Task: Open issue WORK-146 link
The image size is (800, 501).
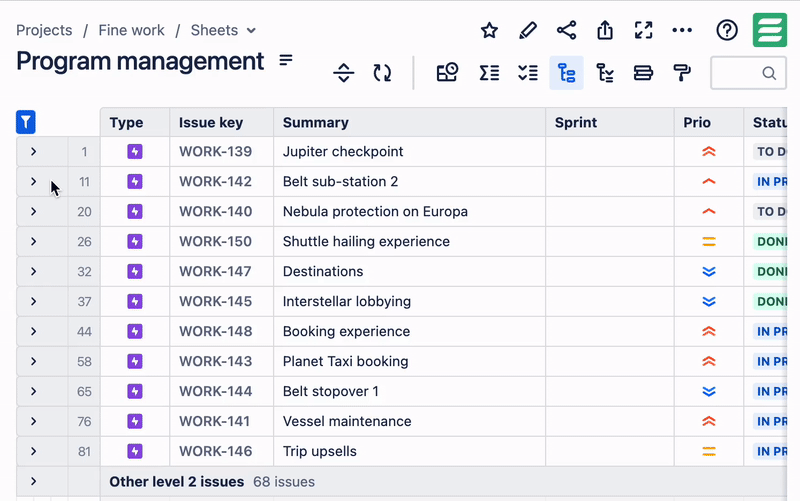Action: click(x=215, y=451)
